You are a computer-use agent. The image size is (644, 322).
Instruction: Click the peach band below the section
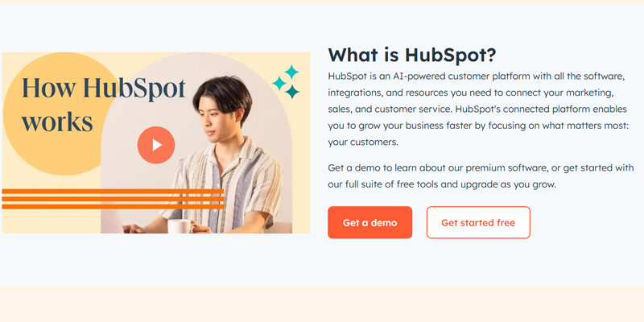322,304
